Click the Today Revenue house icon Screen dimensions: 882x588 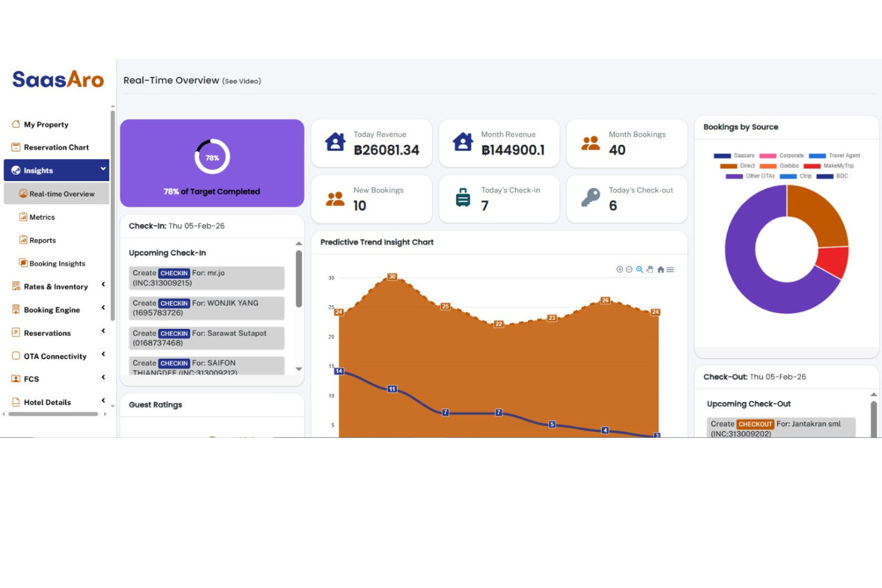click(335, 142)
